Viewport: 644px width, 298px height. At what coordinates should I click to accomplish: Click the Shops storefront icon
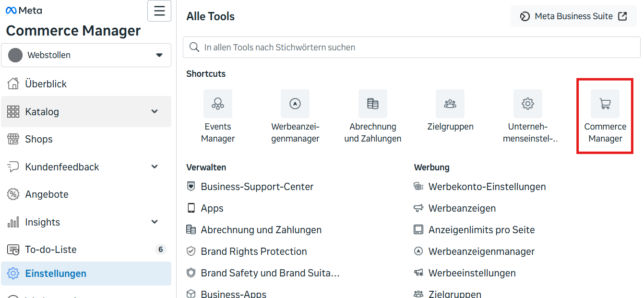[13, 139]
